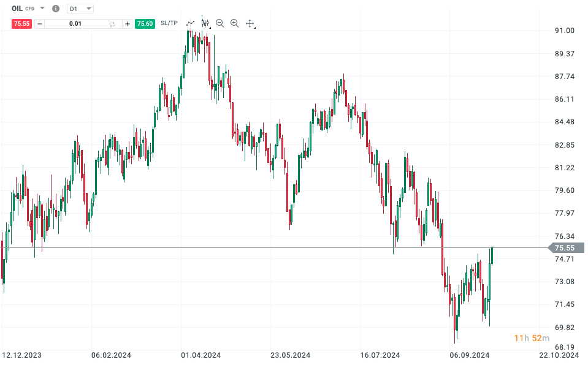Zoom in the chart
The height and width of the screenshot is (365, 588).
[x=234, y=23]
